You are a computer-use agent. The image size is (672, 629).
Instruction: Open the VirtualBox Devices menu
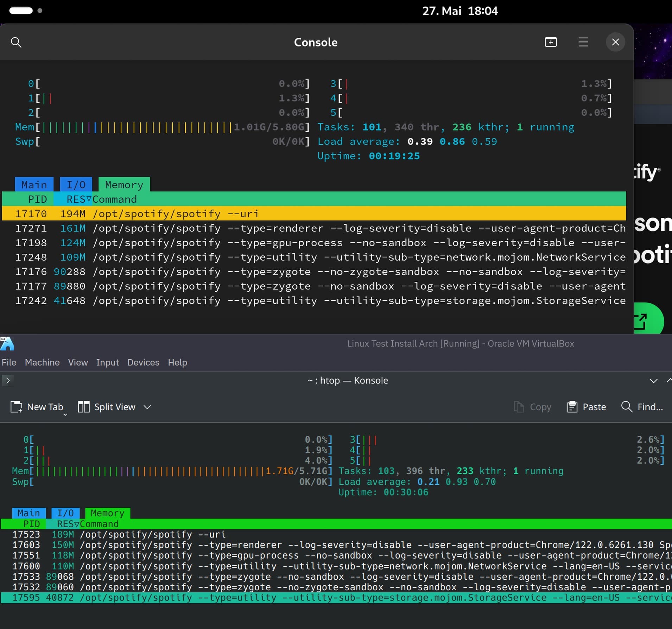(143, 362)
